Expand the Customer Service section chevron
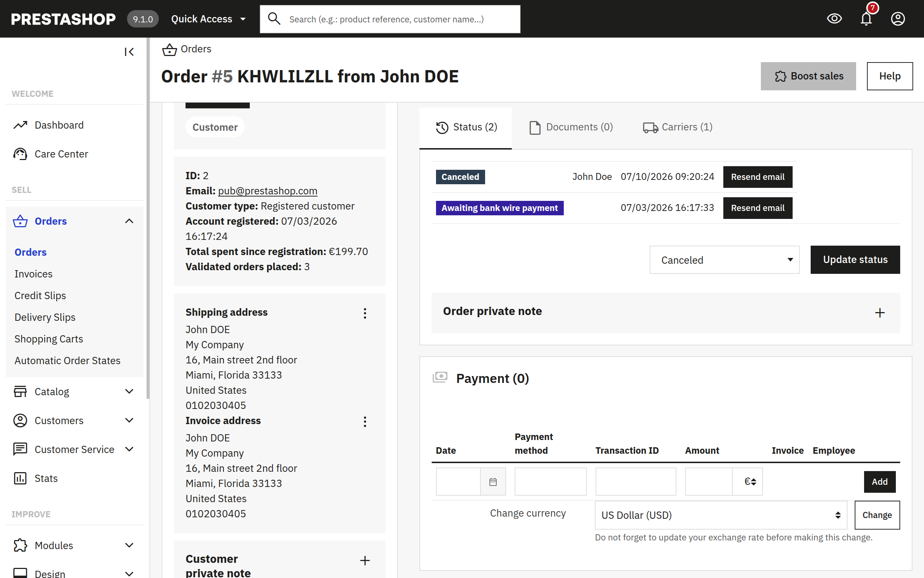The width and height of the screenshot is (924, 578). (129, 449)
